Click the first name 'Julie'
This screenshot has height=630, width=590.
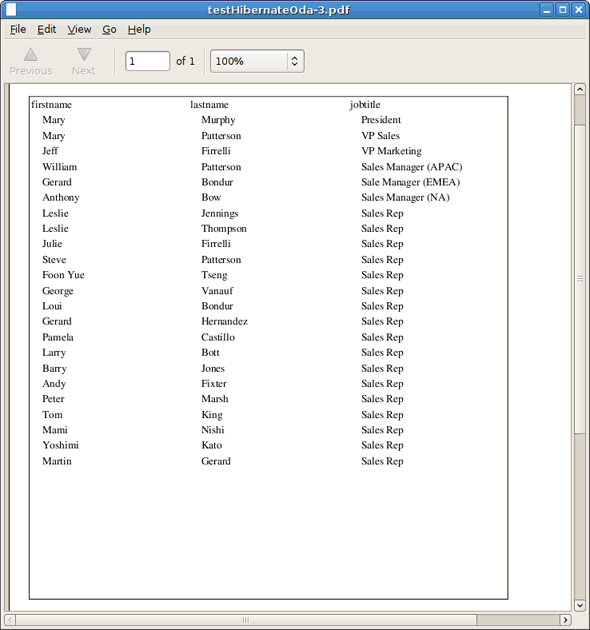coord(52,244)
